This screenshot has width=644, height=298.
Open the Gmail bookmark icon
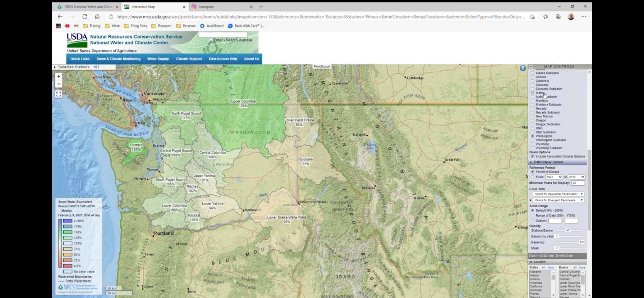[76, 26]
